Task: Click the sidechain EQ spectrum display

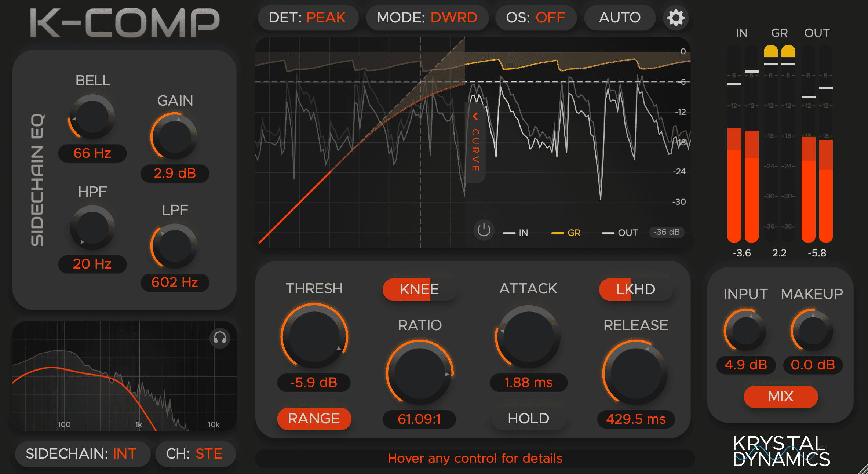Action: (124, 376)
